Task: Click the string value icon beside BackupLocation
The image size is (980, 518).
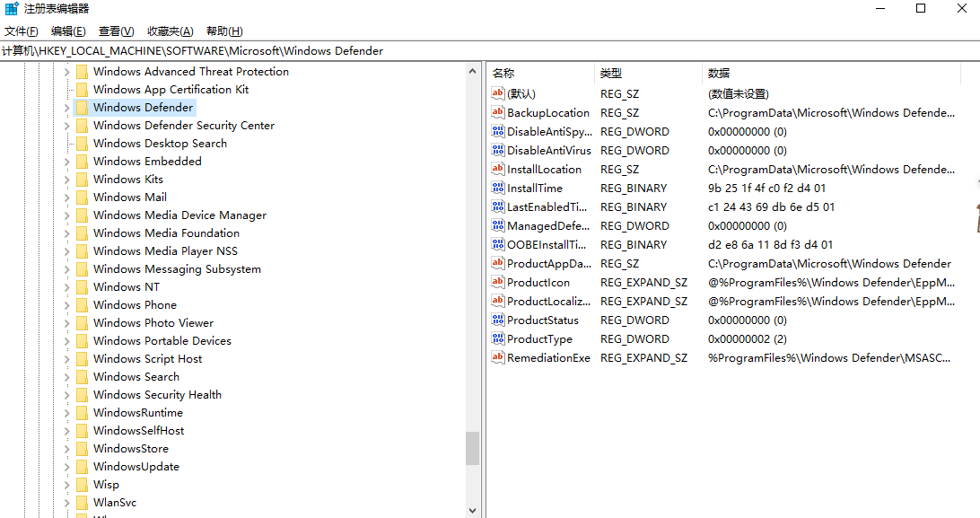Action: coord(497,112)
